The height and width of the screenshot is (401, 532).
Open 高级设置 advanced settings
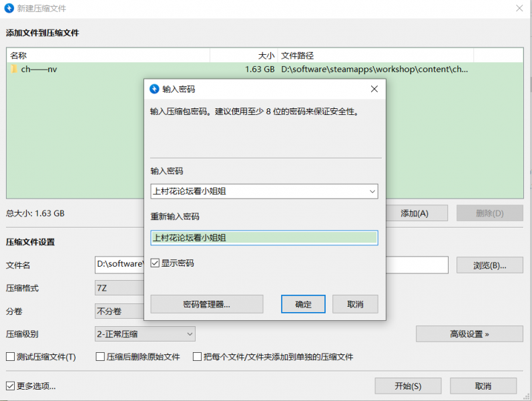click(x=469, y=333)
